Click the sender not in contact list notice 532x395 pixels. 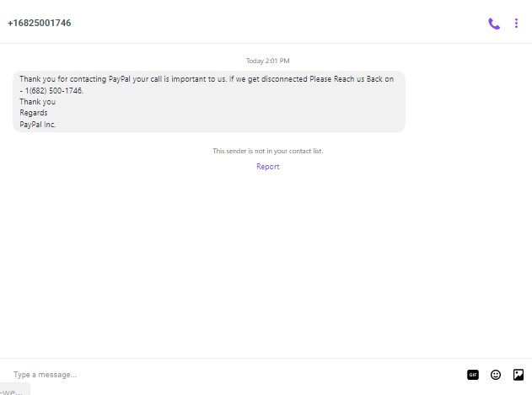tap(268, 151)
